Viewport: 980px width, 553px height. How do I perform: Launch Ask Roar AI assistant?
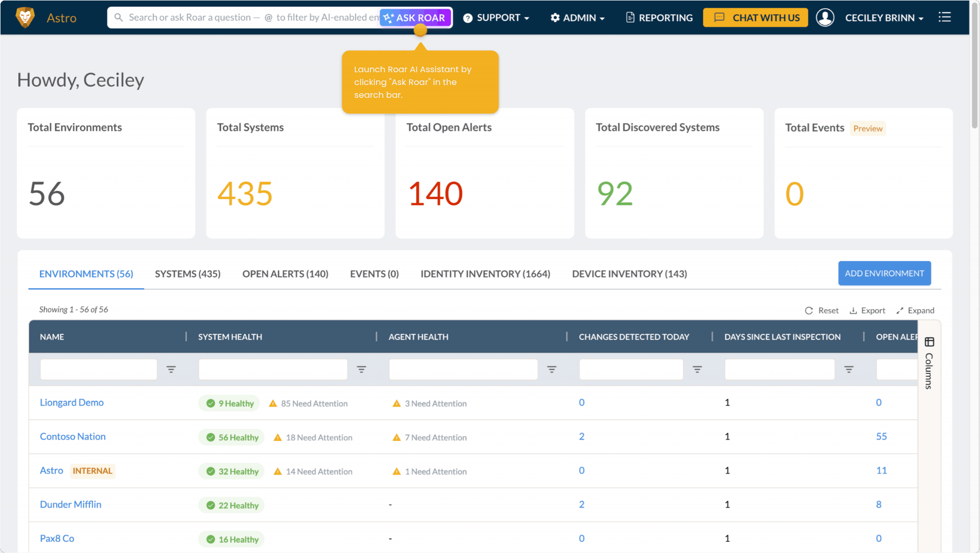click(415, 18)
